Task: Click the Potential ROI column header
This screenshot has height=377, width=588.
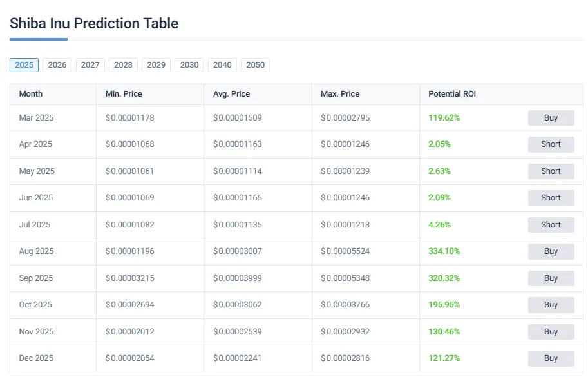Action: (451, 94)
